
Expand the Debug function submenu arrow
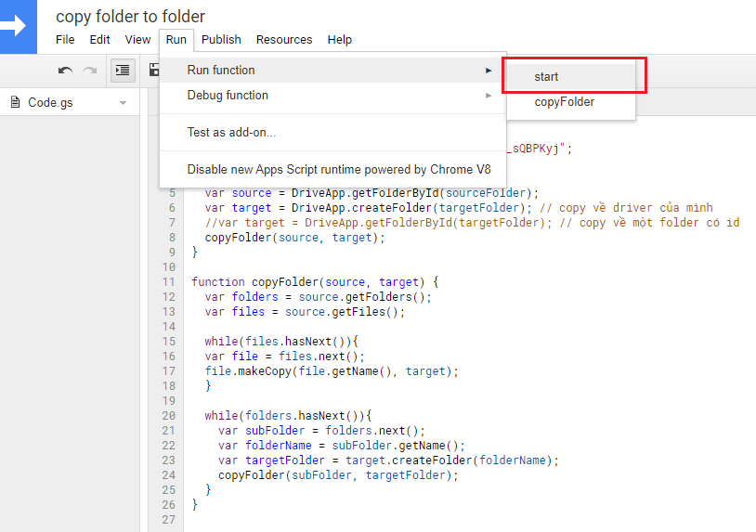pos(489,96)
